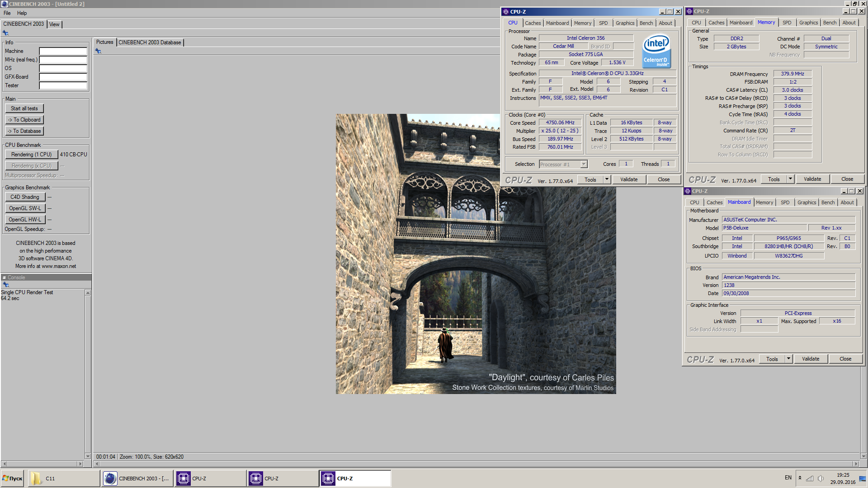Run the C4D Shading benchmark
Screen dimensions: 868x488
[25, 197]
